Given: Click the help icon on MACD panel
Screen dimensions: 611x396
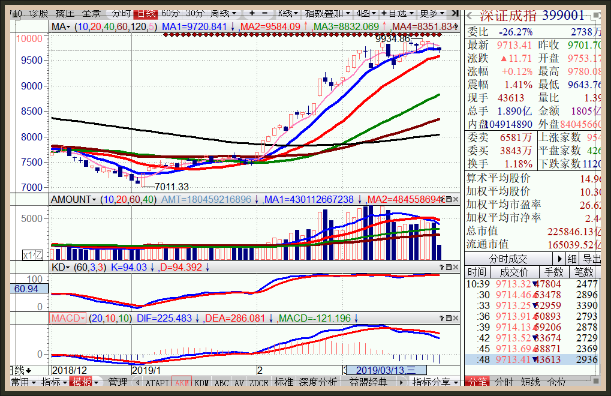Looking at the screenshot, I should coord(442,318).
